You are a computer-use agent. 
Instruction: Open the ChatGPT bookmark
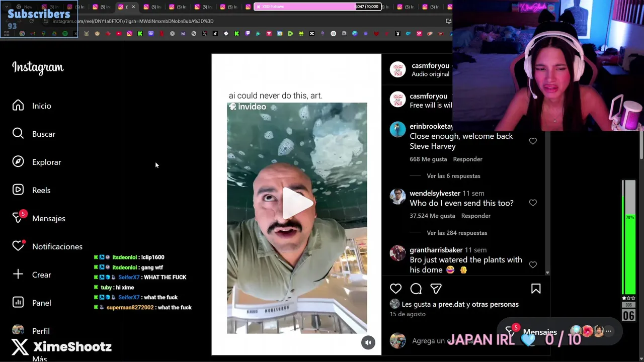[x=172, y=34]
